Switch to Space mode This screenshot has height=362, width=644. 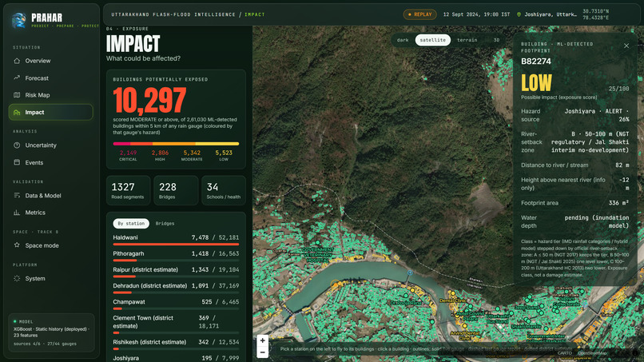click(50, 245)
